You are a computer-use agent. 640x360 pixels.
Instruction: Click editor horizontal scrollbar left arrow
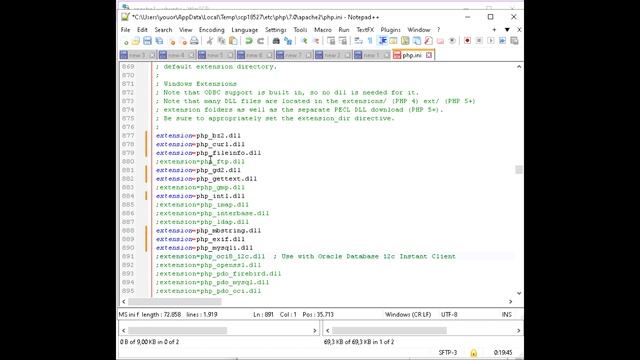tap(124, 302)
